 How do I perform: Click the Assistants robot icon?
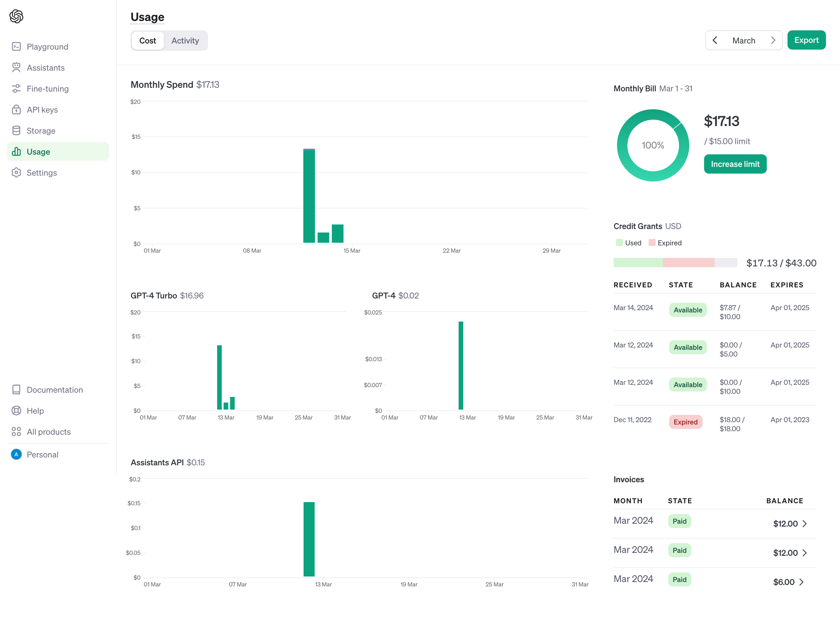(16, 68)
